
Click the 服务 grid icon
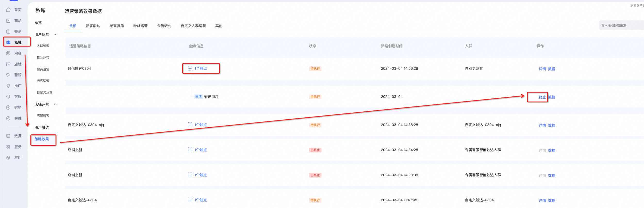pos(8,147)
